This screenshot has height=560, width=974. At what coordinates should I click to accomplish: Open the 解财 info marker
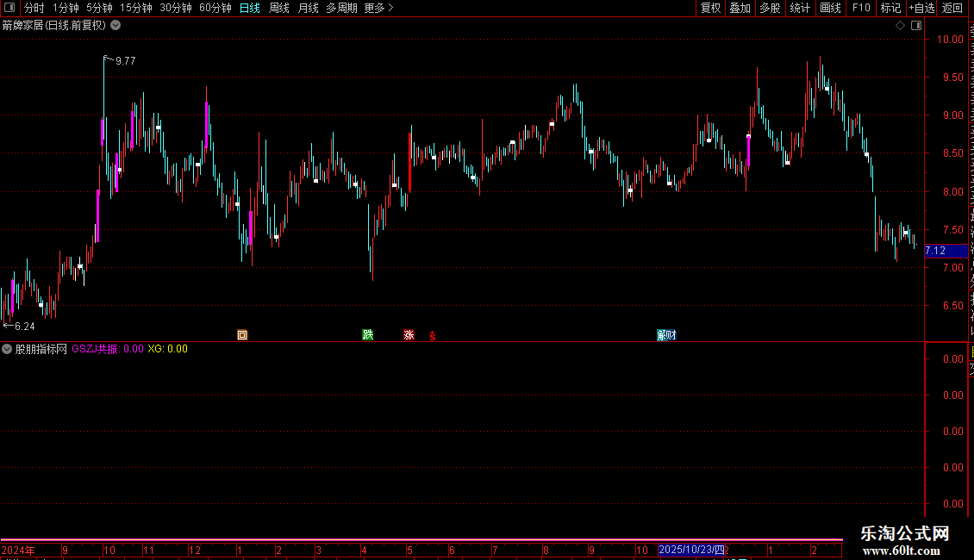tap(666, 335)
